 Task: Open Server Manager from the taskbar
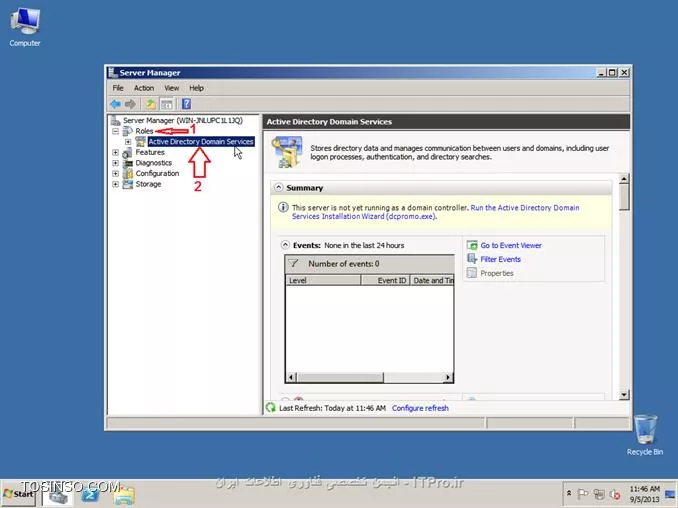click(58, 495)
